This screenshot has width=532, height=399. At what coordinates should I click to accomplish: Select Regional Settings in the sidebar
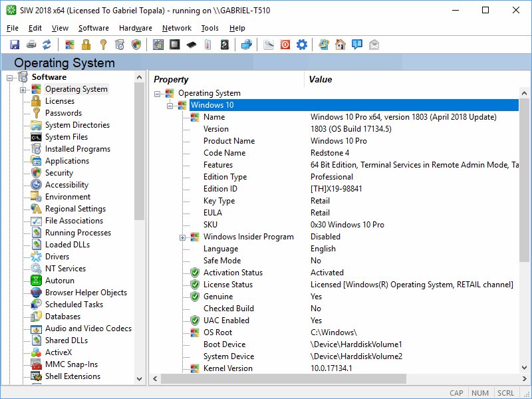pyautogui.click(x=75, y=209)
